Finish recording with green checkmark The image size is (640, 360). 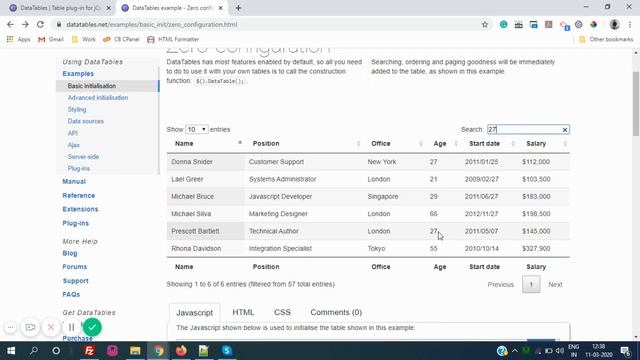tap(92, 327)
